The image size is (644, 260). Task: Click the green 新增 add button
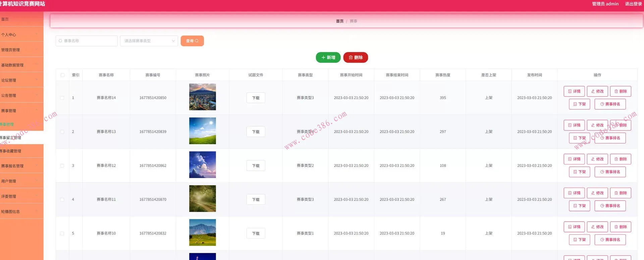pos(328,57)
